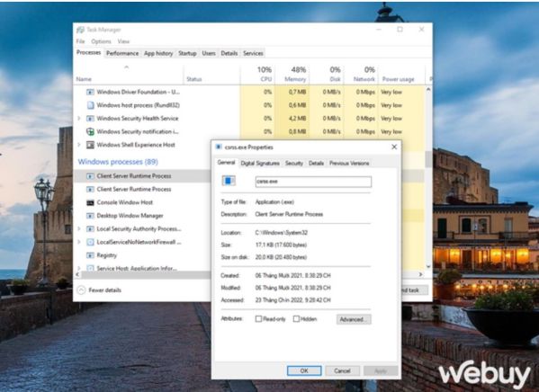Click the Cancel button in Properties
This screenshot has height=392, width=539.
point(342,370)
